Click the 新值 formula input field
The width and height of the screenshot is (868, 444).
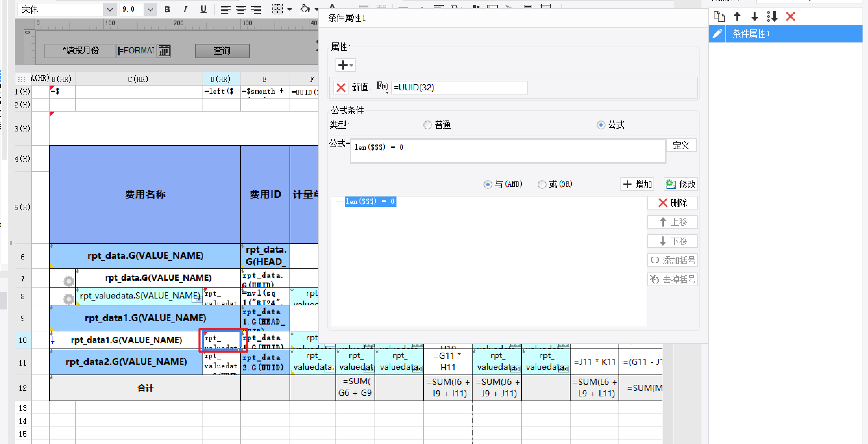coord(459,88)
